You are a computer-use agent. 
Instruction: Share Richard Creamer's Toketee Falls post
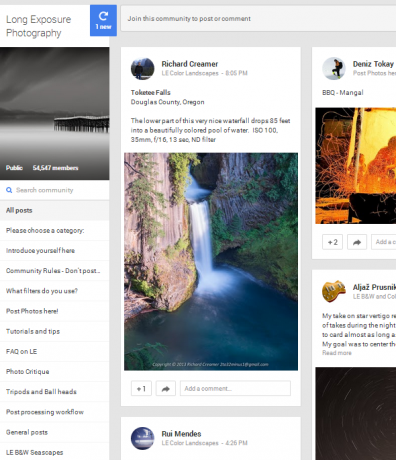166,389
